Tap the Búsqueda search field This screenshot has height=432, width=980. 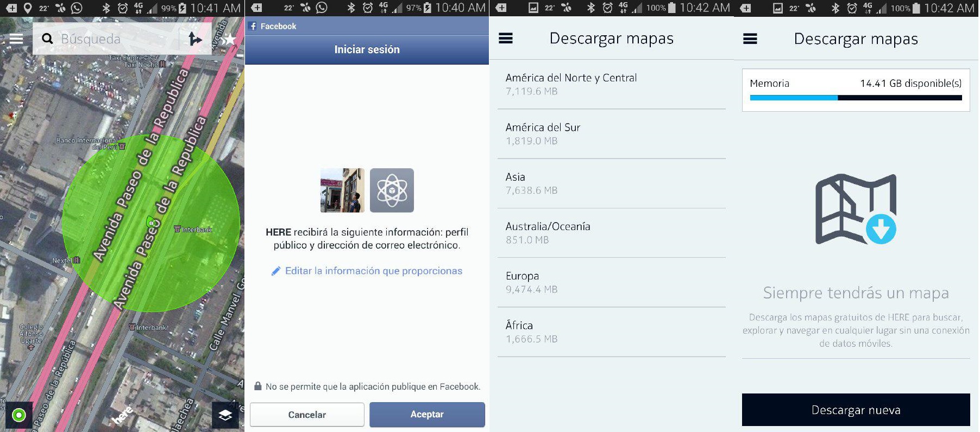[x=106, y=39]
